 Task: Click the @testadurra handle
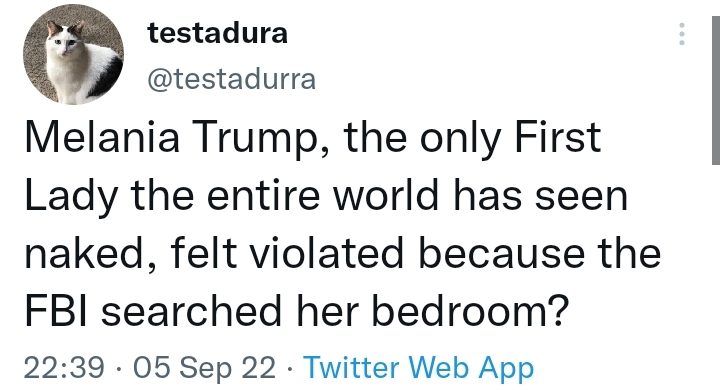(231, 79)
